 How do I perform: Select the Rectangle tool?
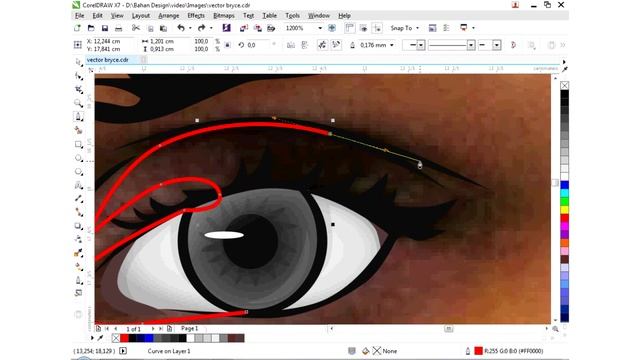[78, 144]
